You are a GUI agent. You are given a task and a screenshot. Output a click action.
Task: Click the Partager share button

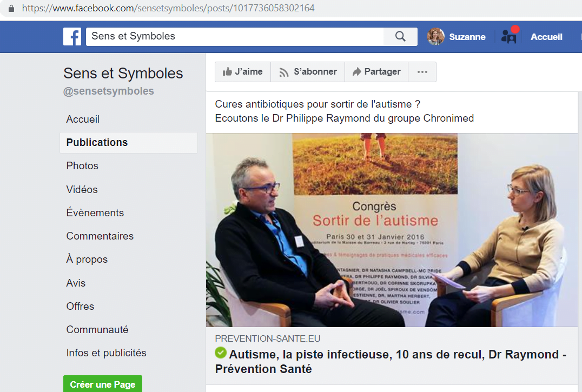(376, 71)
